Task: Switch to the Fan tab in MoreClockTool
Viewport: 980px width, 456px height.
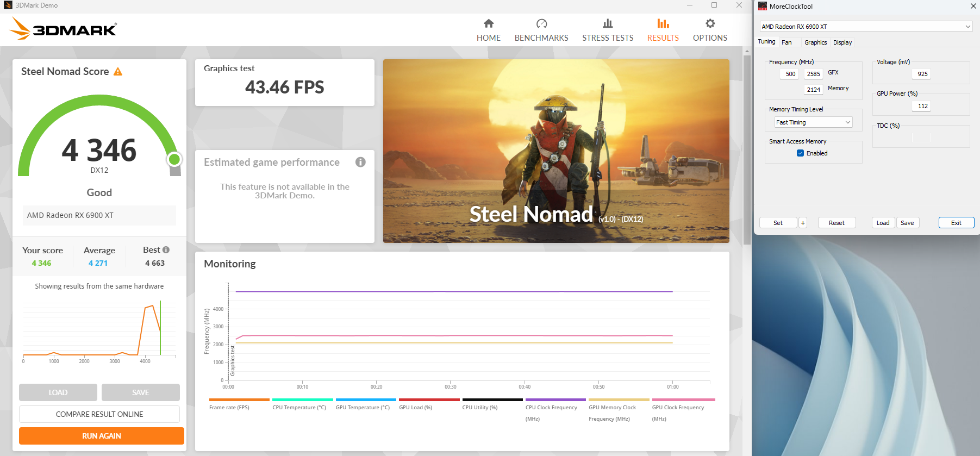Action: click(787, 42)
